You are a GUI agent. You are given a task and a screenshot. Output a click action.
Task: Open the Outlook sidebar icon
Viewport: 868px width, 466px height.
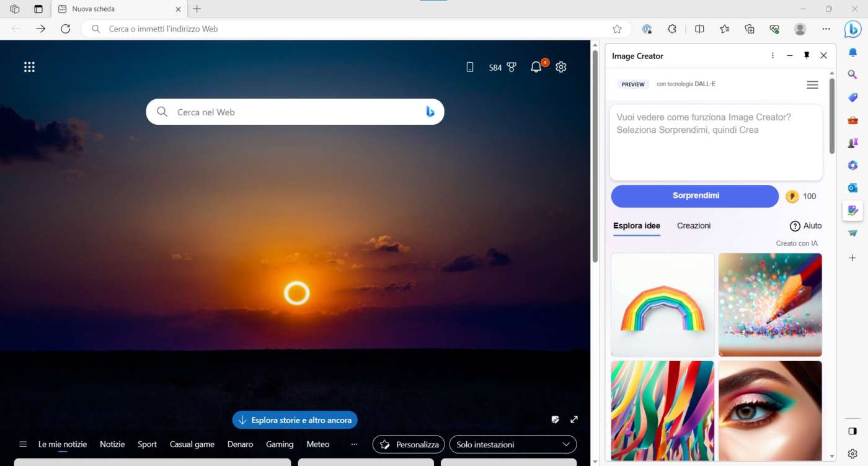(852, 187)
